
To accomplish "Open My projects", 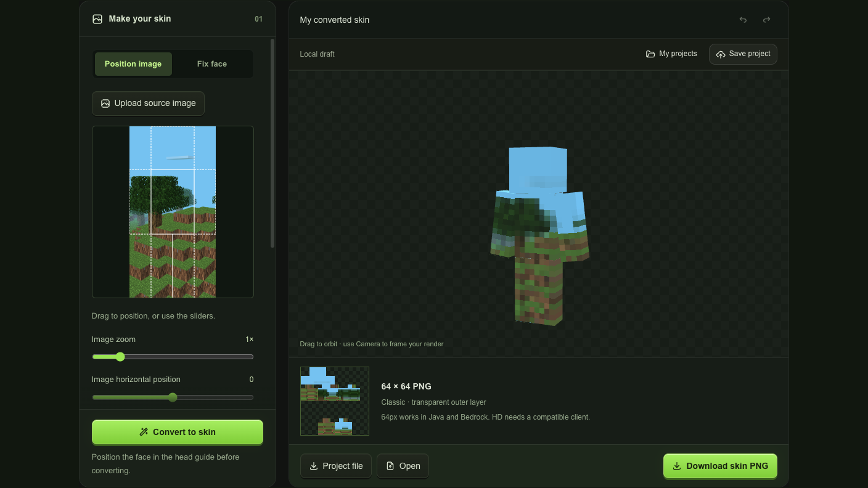I will point(671,54).
